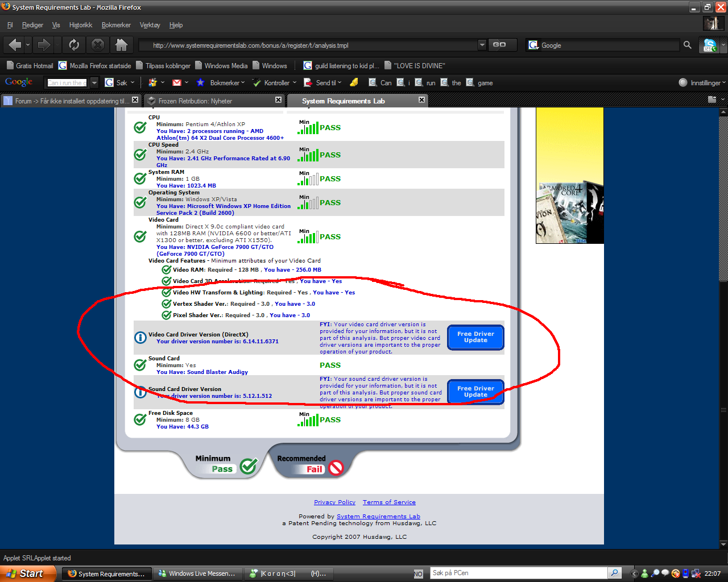Open the Windows Media bookmark
The image size is (728, 582).
click(x=221, y=65)
